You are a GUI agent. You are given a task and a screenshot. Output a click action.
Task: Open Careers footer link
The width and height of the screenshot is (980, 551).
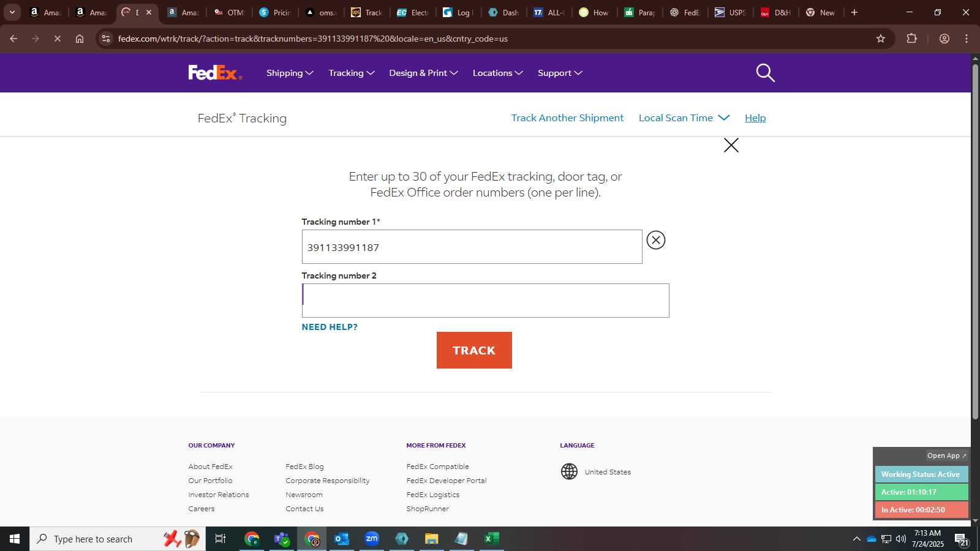coord(202,509)
